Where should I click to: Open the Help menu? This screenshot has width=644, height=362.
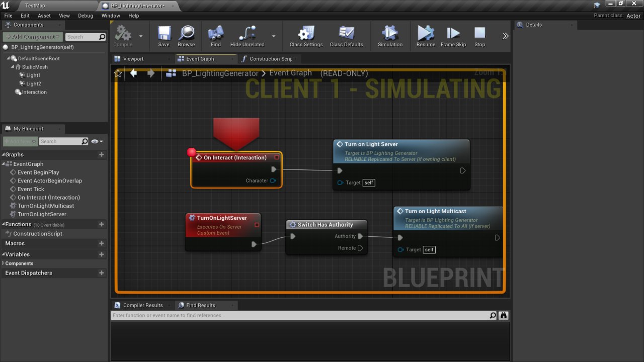tap(133, 16)
